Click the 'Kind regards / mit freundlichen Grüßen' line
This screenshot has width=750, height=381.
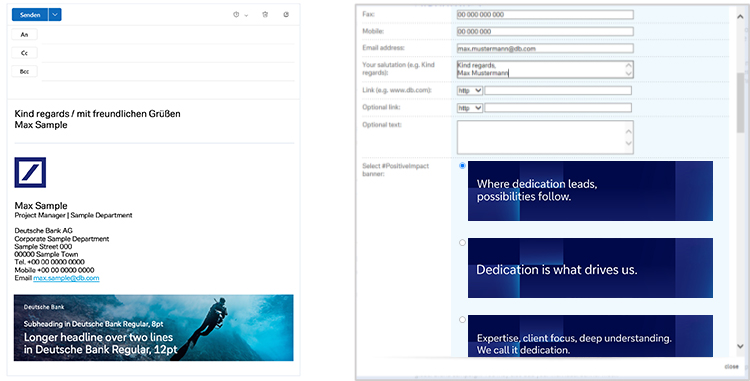pyautogui.click(x=98, y=114)
